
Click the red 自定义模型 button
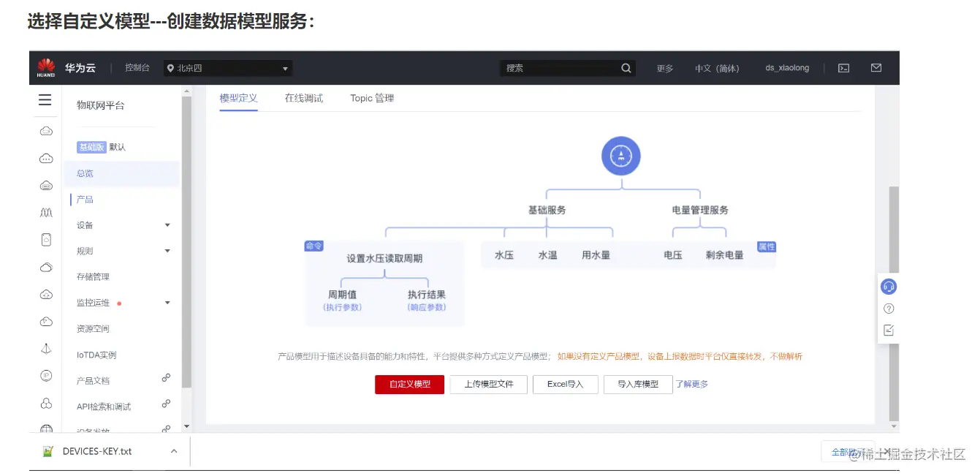tap(409, 385)
